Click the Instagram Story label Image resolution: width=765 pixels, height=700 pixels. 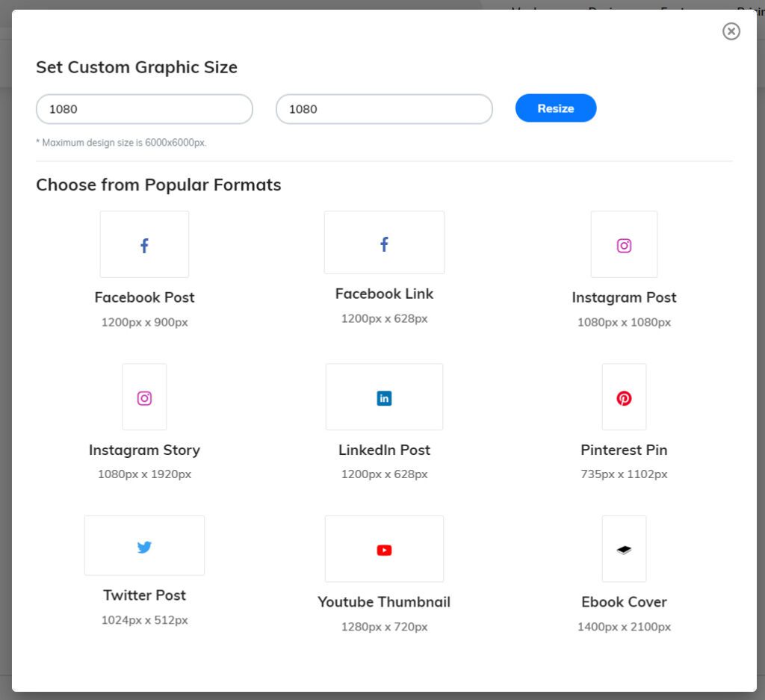tap(144, 450)
